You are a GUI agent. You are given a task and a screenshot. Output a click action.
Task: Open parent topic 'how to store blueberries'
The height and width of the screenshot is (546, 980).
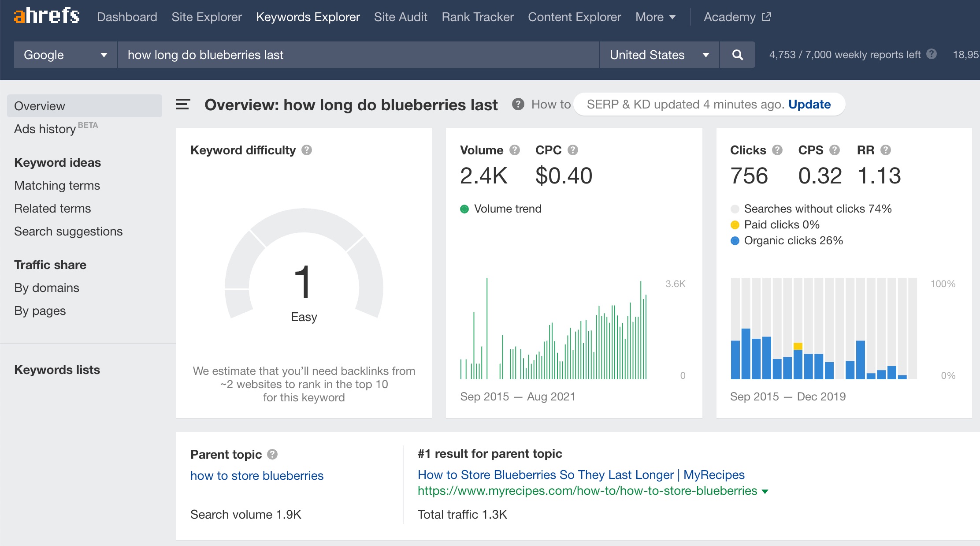pyautogui.click(x=257, y=475)
